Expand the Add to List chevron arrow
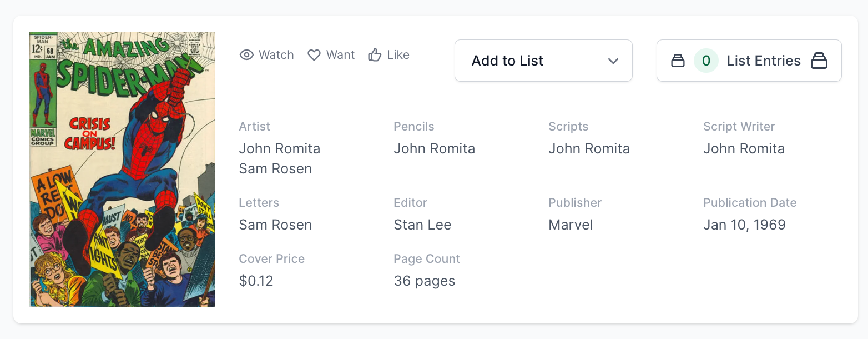The width and height of the screenshot is (868, 339). click(613, 61)
